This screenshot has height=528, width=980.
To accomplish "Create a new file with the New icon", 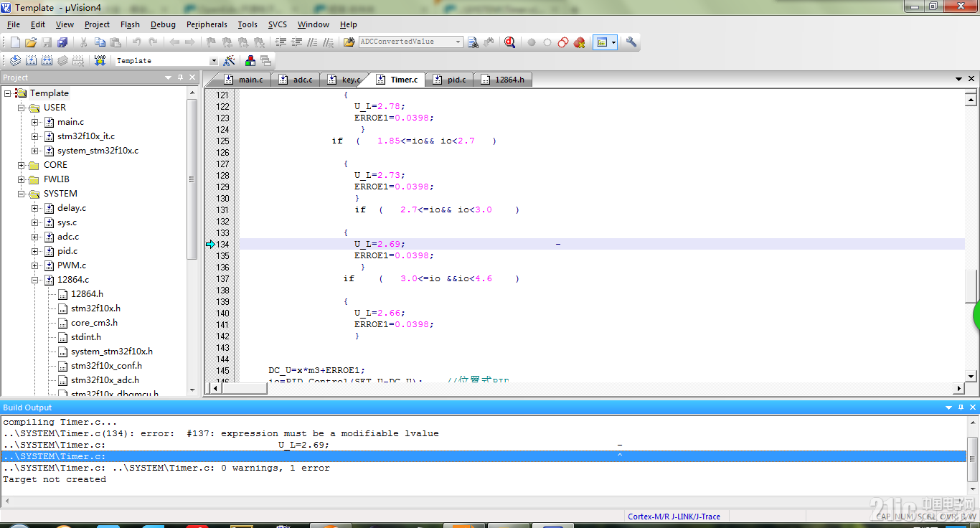I will [15, 42].
